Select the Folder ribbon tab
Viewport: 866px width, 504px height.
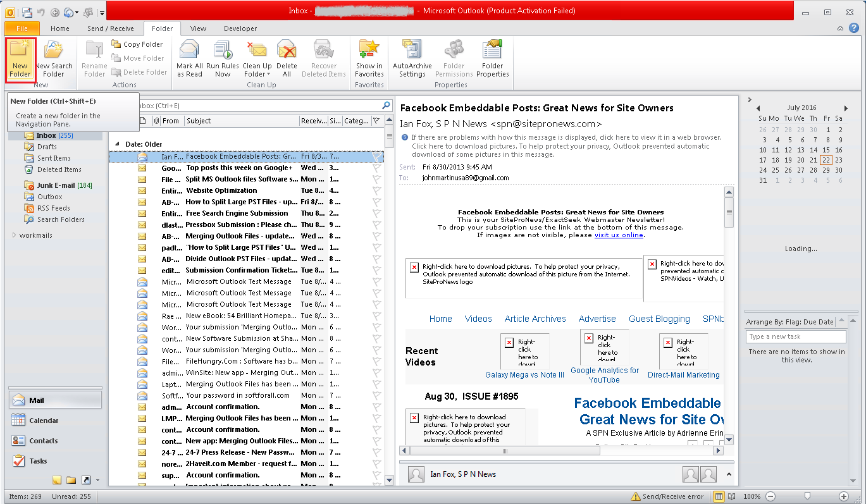click(x=163, y=28)
